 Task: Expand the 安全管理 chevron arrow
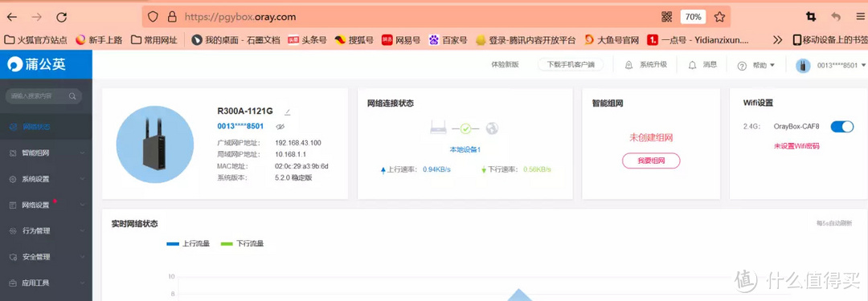82,257
